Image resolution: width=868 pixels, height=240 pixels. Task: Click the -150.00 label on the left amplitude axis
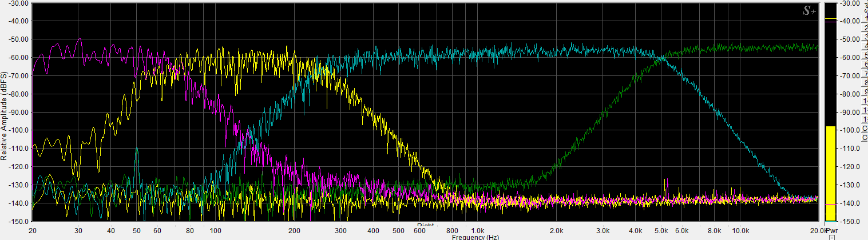[x=18, y=222]
